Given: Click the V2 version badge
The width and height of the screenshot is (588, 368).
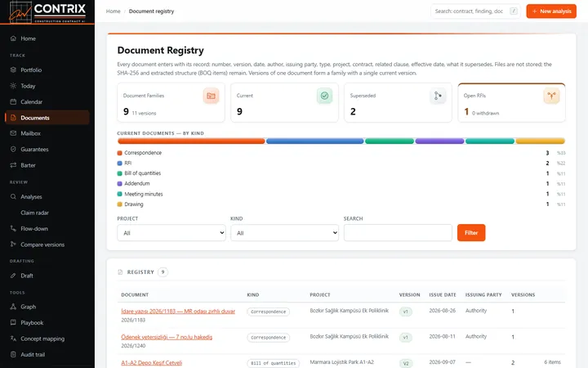Looking at the screenshot, I should coord(406,363).
